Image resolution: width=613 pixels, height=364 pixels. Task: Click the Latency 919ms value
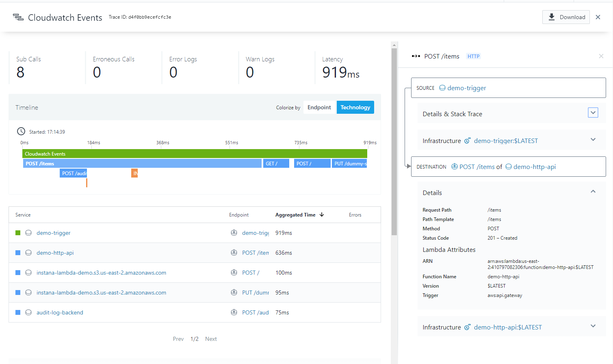click(x=341, y=72)
